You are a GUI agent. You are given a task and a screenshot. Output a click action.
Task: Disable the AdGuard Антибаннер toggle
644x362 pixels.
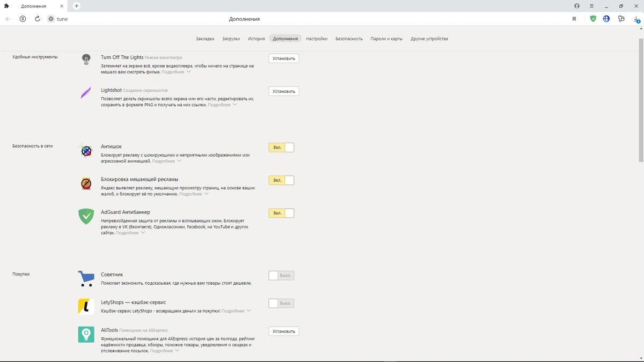click(281, 213)
